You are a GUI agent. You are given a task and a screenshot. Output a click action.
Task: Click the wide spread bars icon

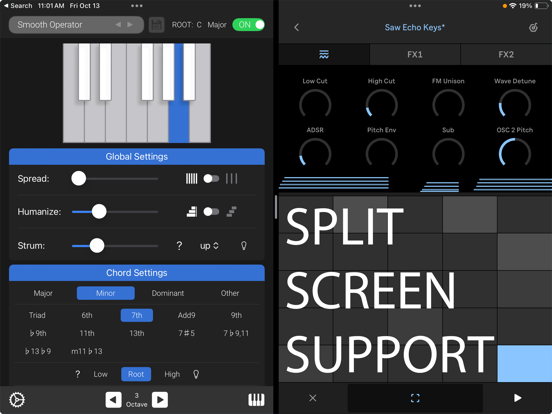[x=231, y=178]
